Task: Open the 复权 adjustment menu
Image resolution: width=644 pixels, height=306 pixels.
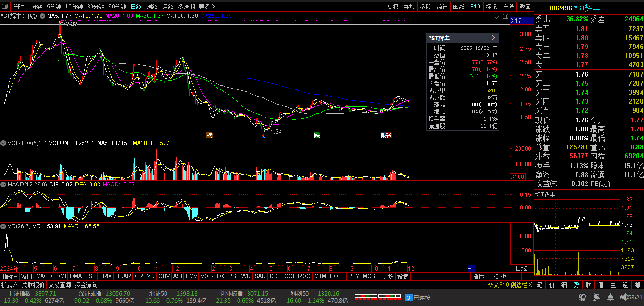Action: 393,7
